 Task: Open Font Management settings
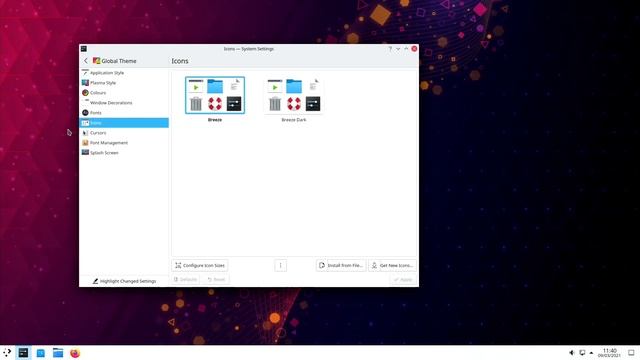[x=124, y=143]
